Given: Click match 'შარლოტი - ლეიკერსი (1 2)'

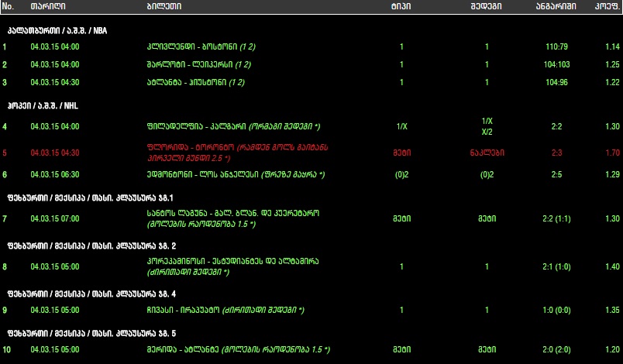Looking at the screenshot, I should click(198, 64).
